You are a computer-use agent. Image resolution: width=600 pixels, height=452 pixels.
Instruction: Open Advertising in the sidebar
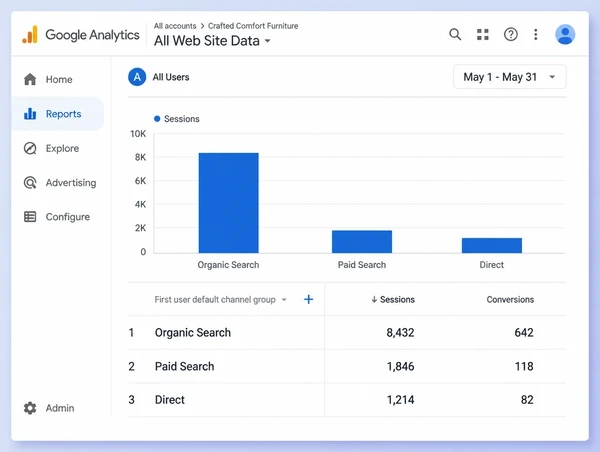pyautogui.click(x=71, y=183)
